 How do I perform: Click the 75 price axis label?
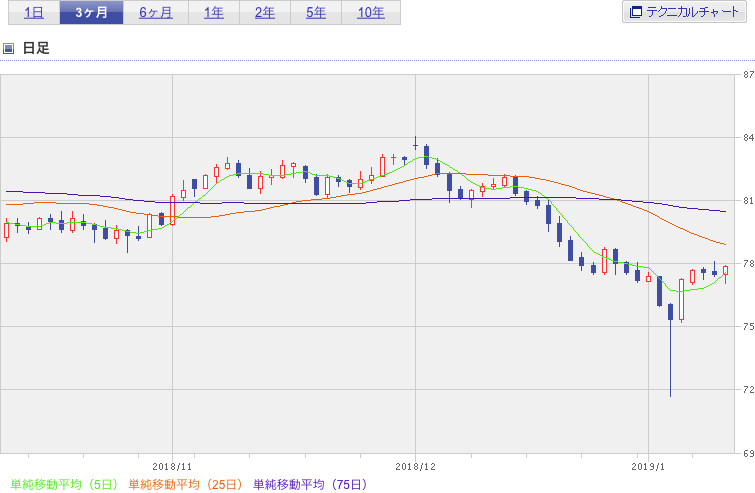[748, 326]
